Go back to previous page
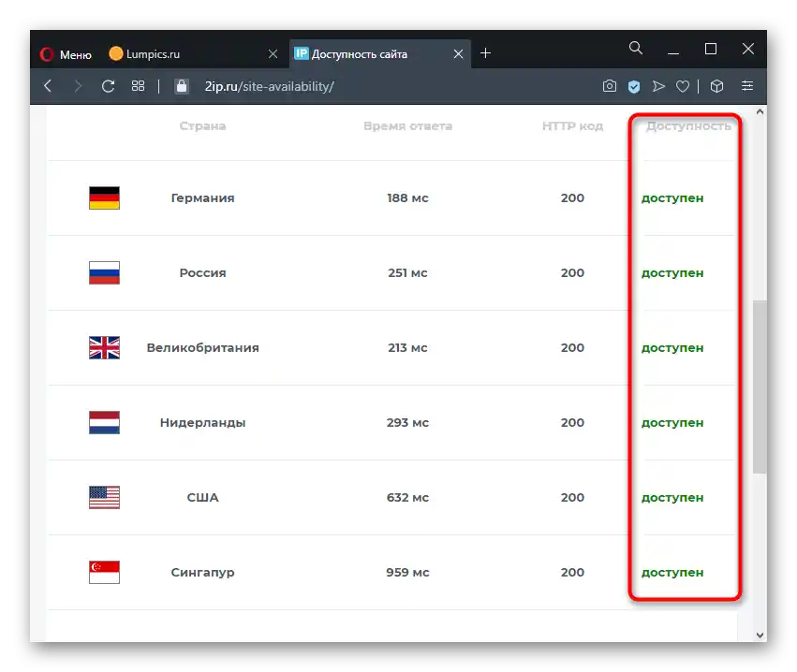797x672 pixels. pos(48,86)
